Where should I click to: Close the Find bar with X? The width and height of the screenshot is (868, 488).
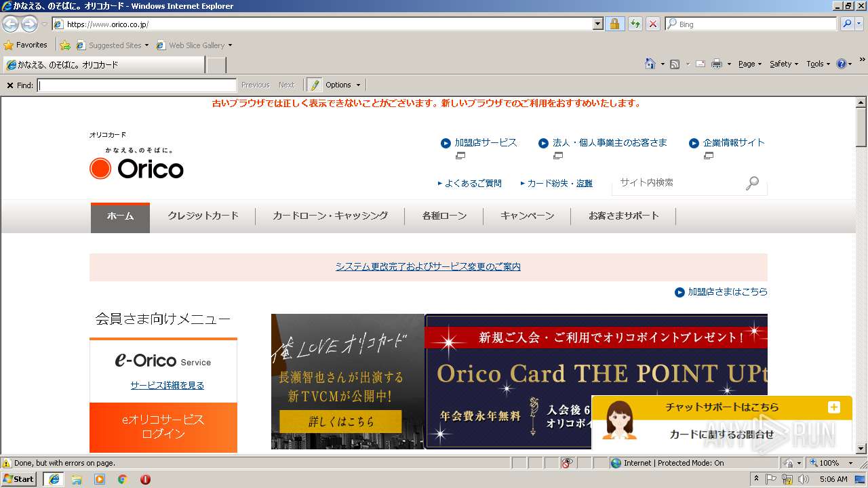coord(9,85)
